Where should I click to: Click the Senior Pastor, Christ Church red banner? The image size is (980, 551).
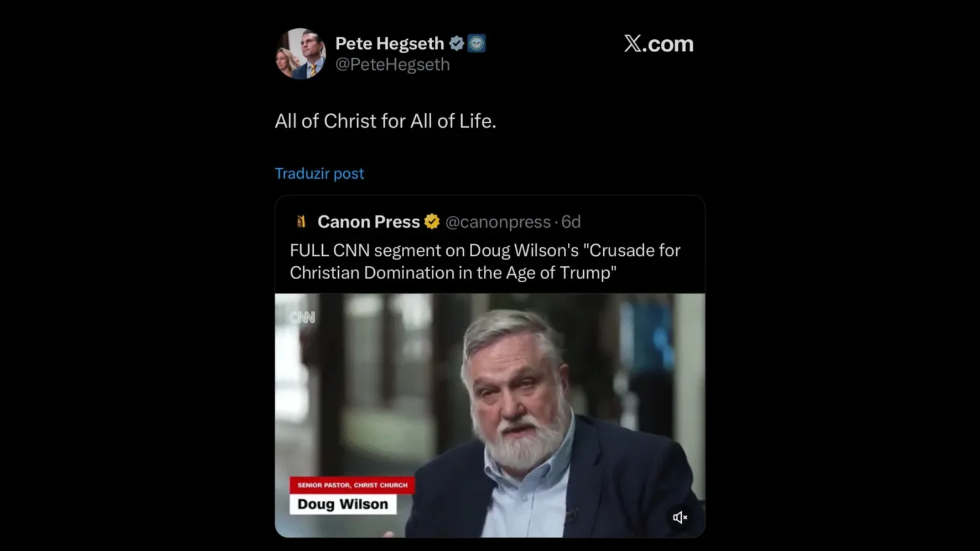tap(352, 485)
